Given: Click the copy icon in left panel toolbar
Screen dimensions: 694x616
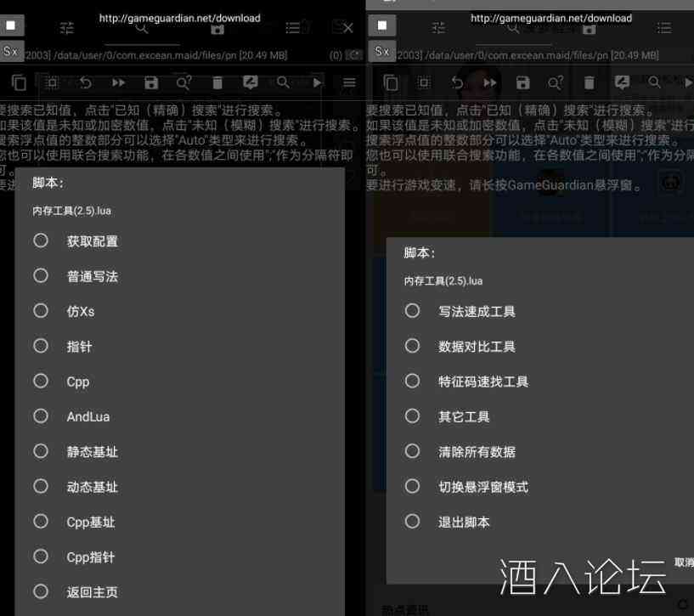Looking at the screenshot, I should (x=19, y=82).
